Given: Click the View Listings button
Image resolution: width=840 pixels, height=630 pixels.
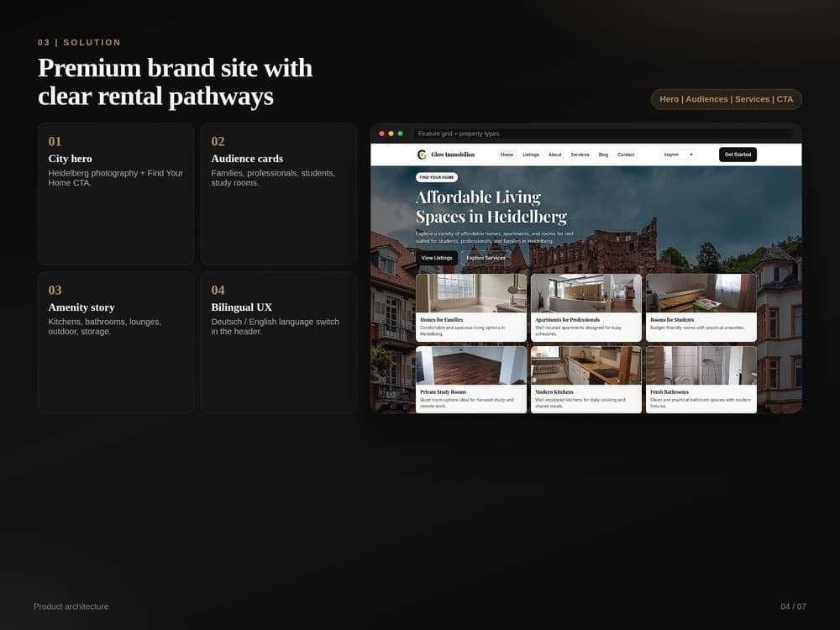Looking at the screenshot, I should click(437, 258).
